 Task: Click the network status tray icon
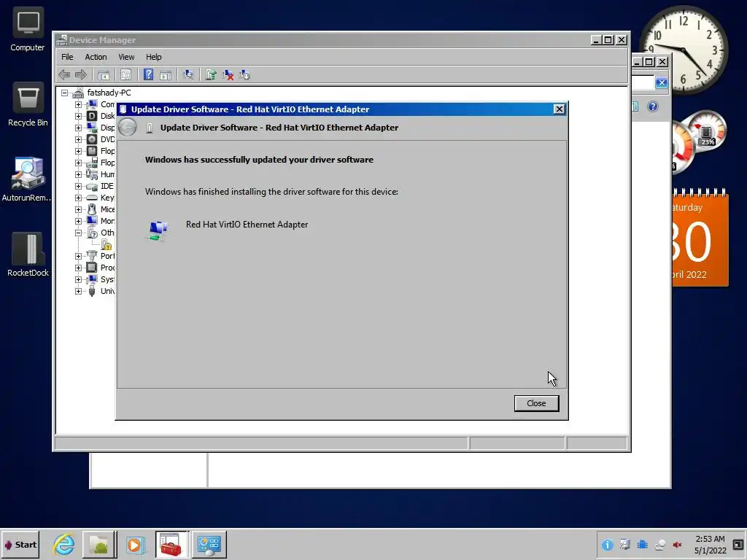click(x=659, y=545)
